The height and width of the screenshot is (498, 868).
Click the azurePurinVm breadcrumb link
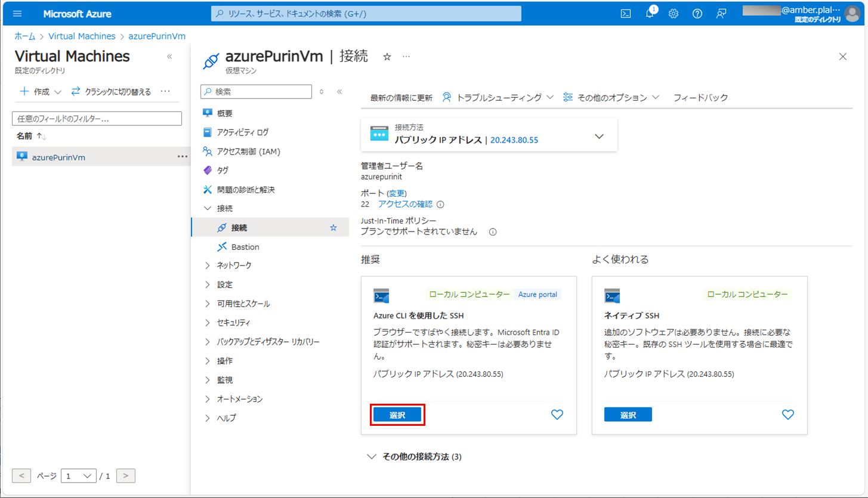(157, 36)
